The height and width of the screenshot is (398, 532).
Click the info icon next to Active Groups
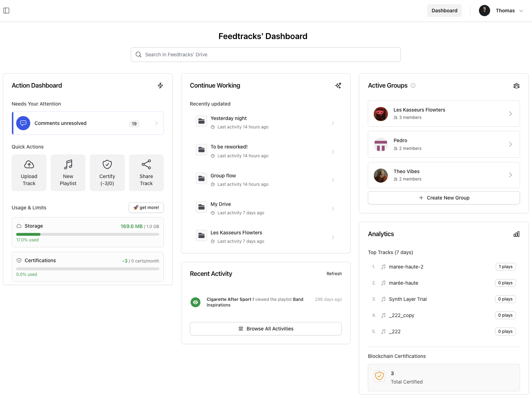click(x=414, y=86)
